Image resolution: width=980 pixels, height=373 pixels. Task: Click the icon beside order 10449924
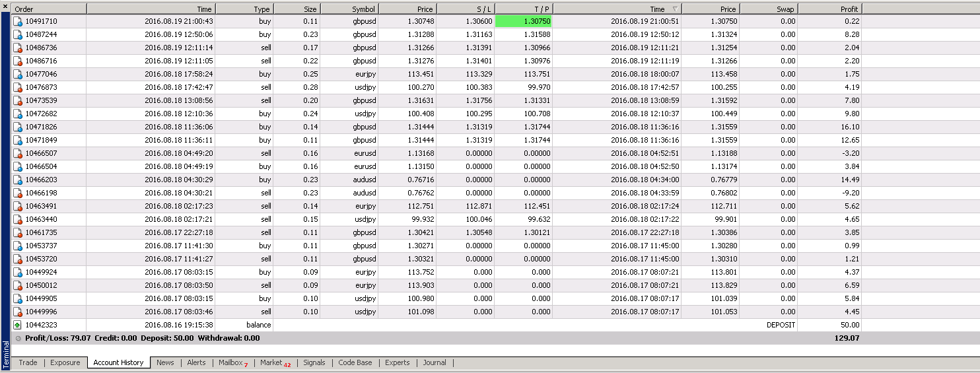pyautogui.click(x=18, y=272)
